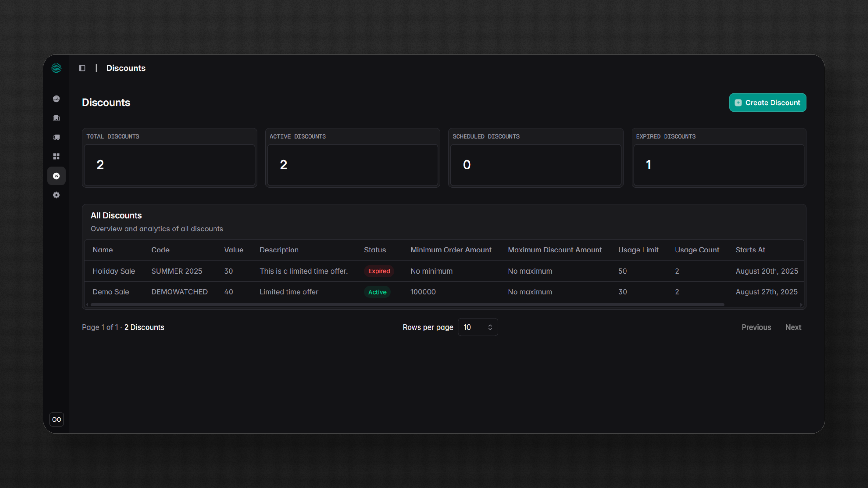This screenshot has width=868, height=488.
Task: Click the August 20th, 2025 date
Action: tap(767, 271)
